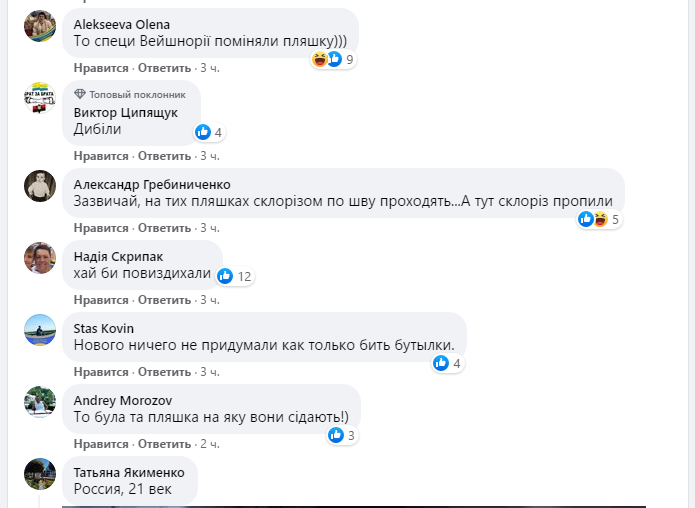Viewport: 695px width, 508px height.
Task: Like Alekseeva Olena's comment via Нравится
Action: [101, 68]
